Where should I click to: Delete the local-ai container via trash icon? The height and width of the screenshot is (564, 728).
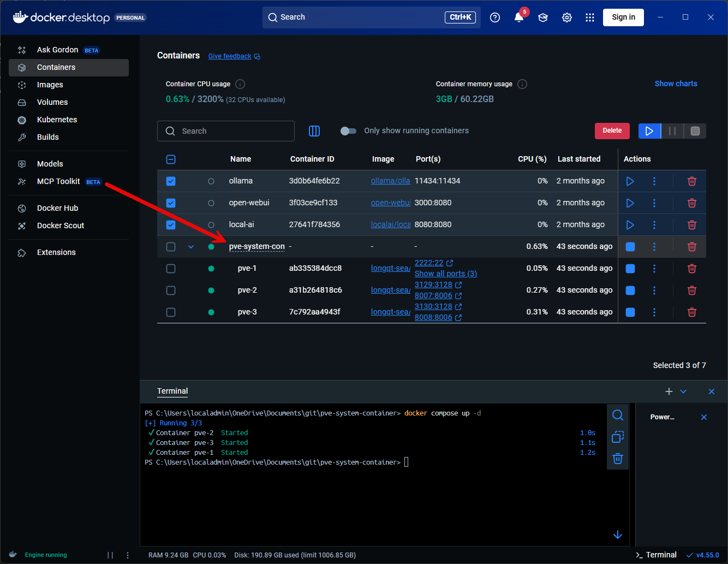(692, 225)
